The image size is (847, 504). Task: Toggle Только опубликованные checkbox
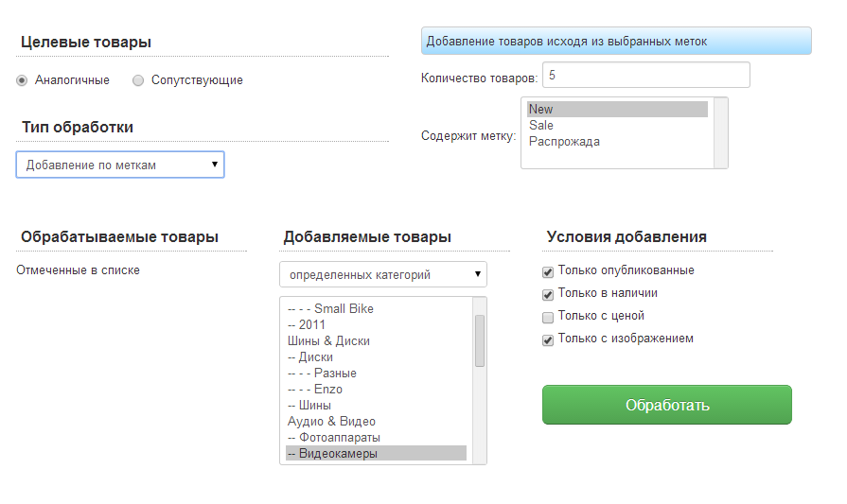pyautogui.click(x=548, y=271)
